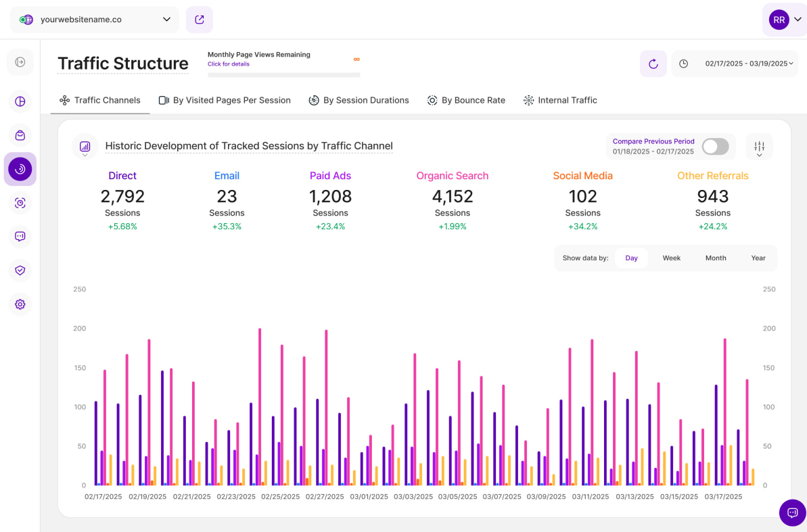Open the chart filter sliders icon

[759, 147]
